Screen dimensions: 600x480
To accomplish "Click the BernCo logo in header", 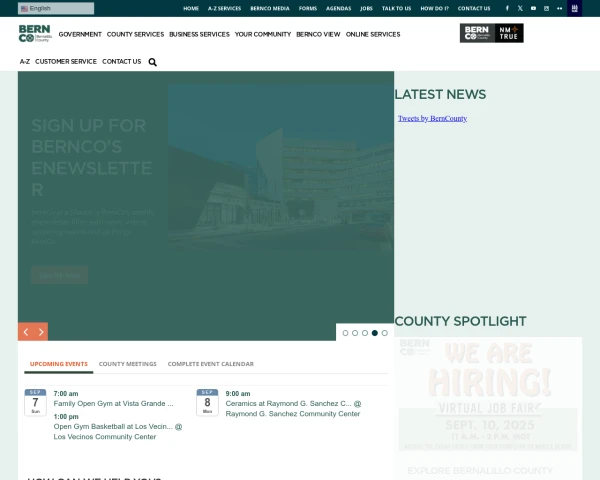I will tap(35, 33).
